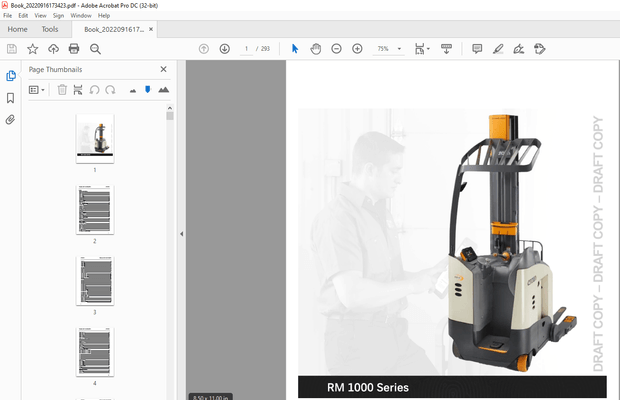This screenshot has height=400, width=620.
Task: Print the document with printer icon
Action: point(74,49)
